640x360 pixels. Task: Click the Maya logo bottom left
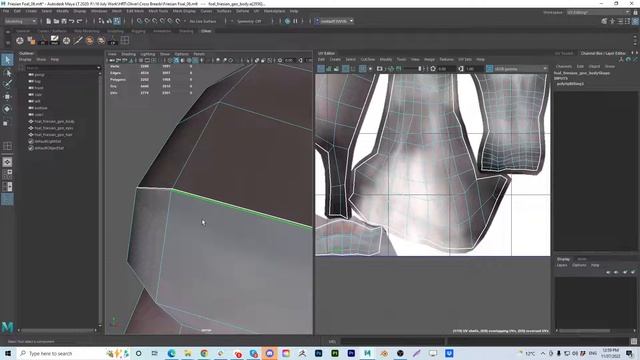click(x=7, y=327)
